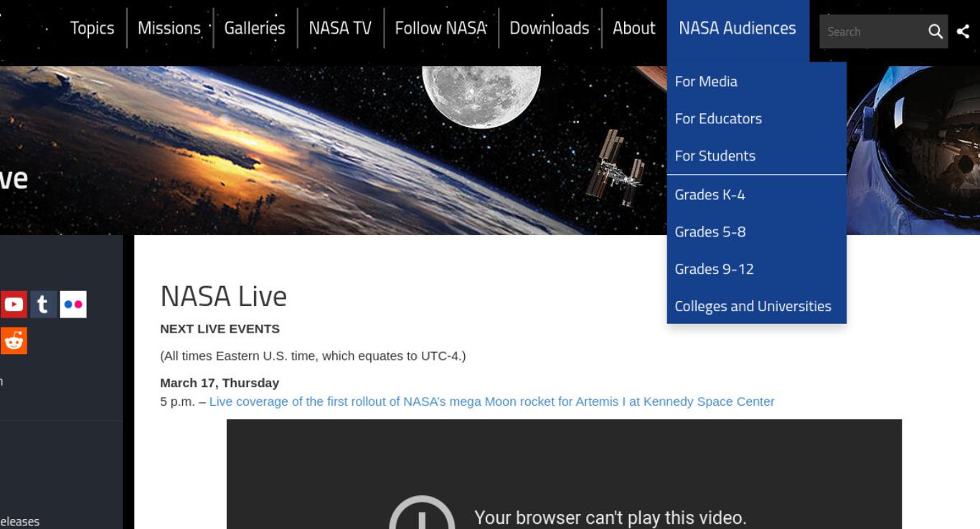The image size is (980, 529).
Task: Open NASA's YouTube channel icon
Action: pyautogui.click(x=14, y=305)
